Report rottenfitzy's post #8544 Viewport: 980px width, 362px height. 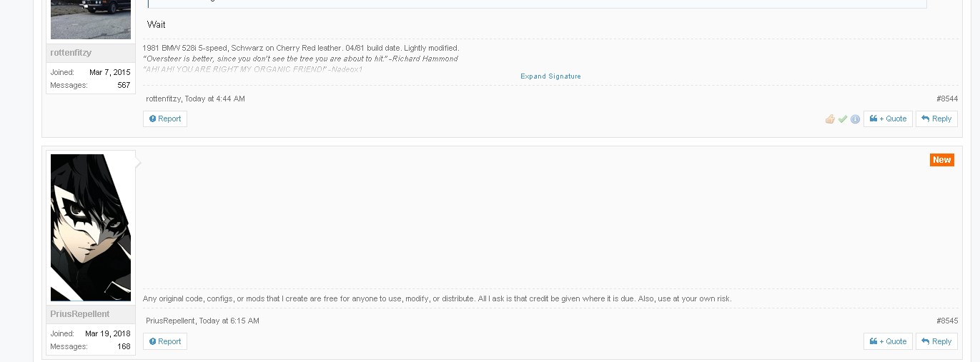click(165, 119)
